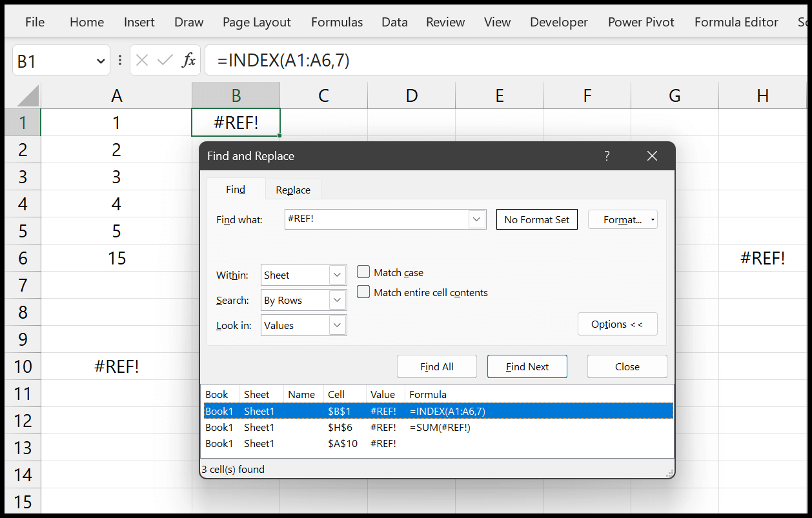Switch to the Replace tab
The width and height of the screenshot is (812, 518).
(292, 189)
